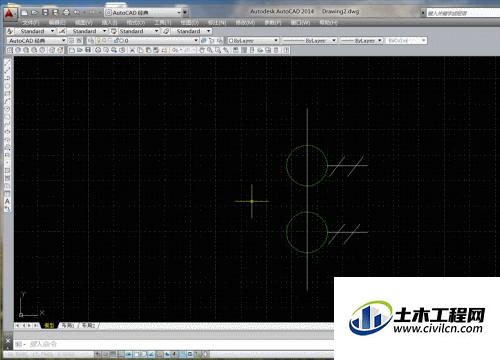Click the Pan hand icon in Standard toolbar
The width and height of the screenshot is (500, 360).
[202, 50]
